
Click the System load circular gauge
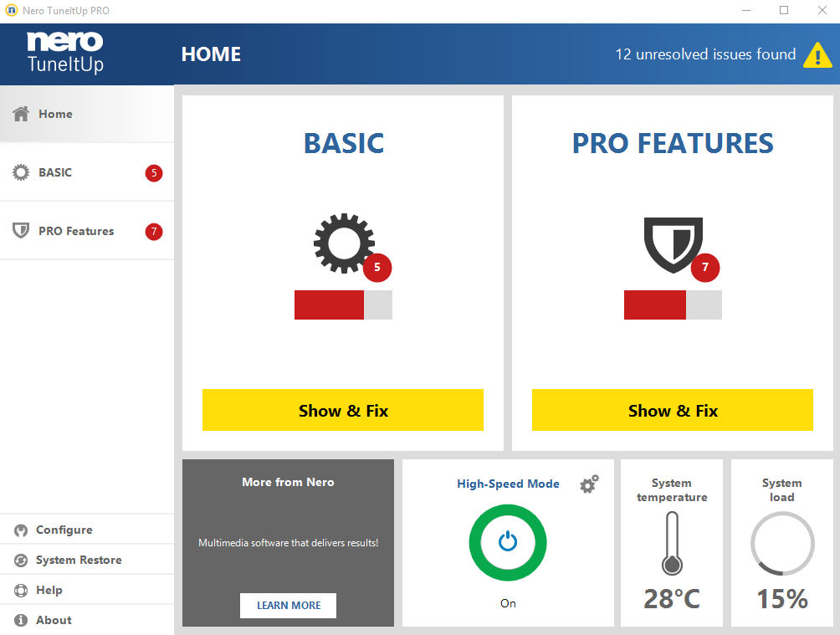coord(782,543)
